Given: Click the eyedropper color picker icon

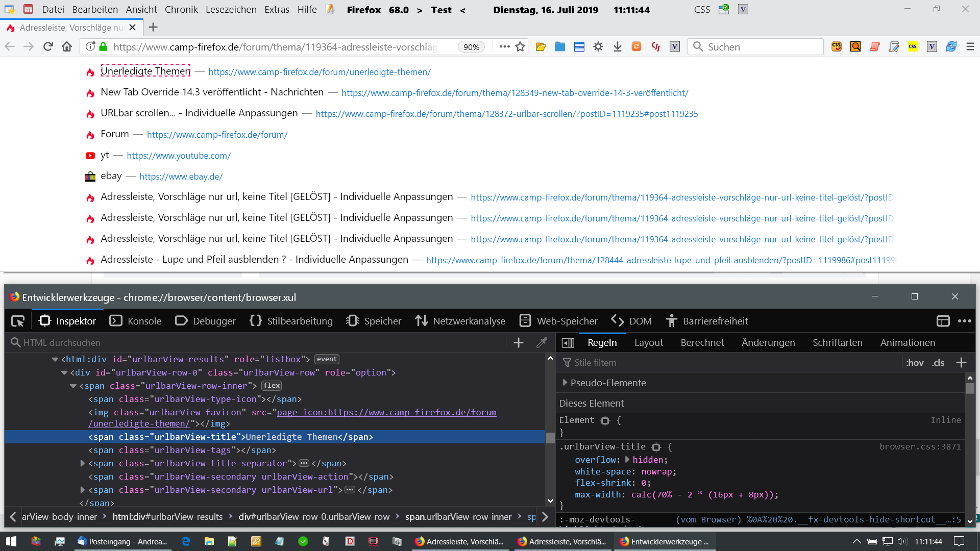Looking at the screenshot, I should coord(542,343).
